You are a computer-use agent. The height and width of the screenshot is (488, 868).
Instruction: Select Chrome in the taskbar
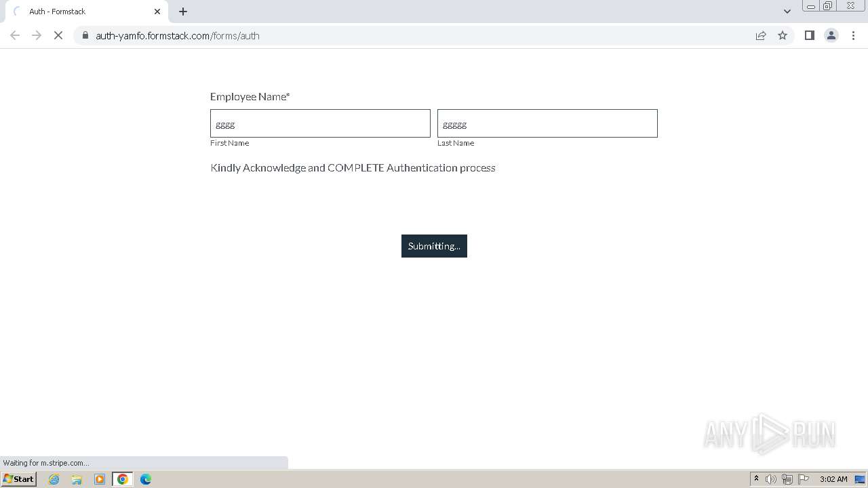123,479
